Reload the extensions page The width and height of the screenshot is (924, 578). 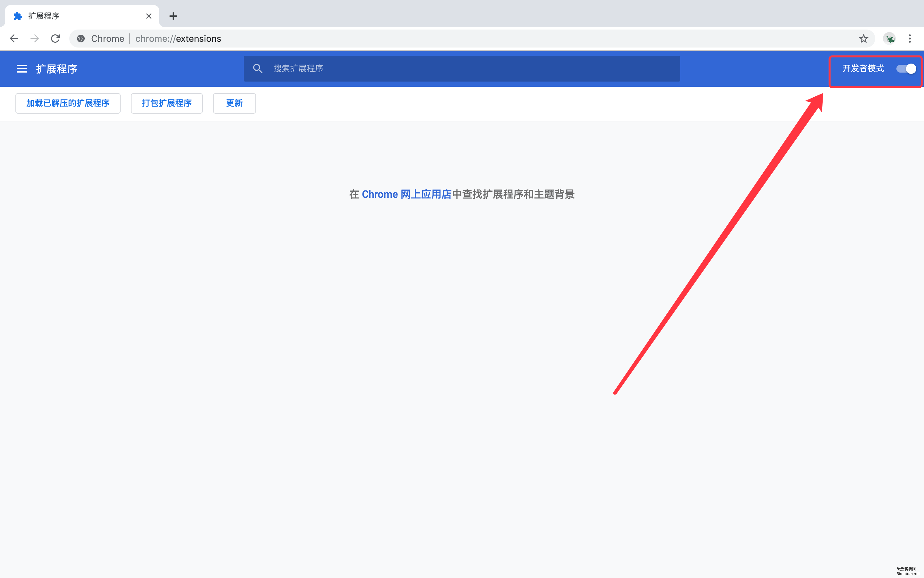pyautogui.click(x=56, y=39)
